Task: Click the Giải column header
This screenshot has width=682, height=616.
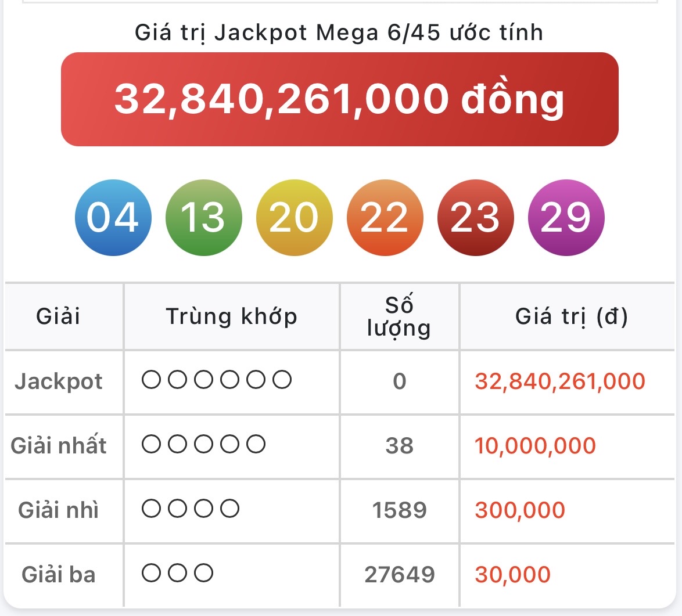Action: [x=58, y=316]
